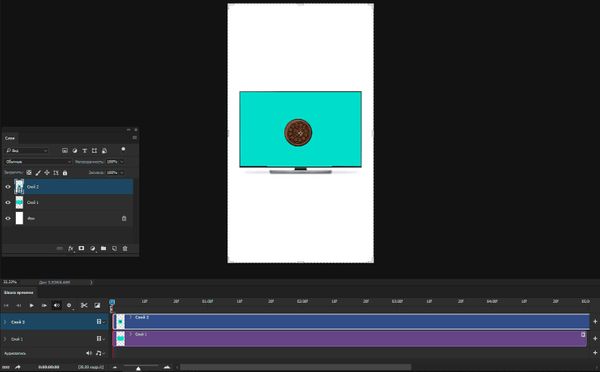
Task: Add a layer mask
Action: coord(82,248)
